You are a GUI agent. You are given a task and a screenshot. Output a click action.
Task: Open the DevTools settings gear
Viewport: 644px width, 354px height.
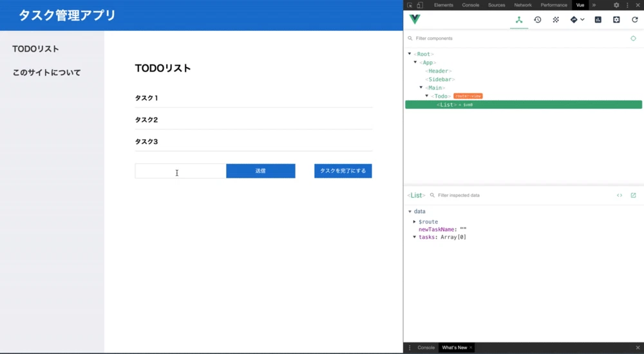pyautogui.click(x=616, y=5)
